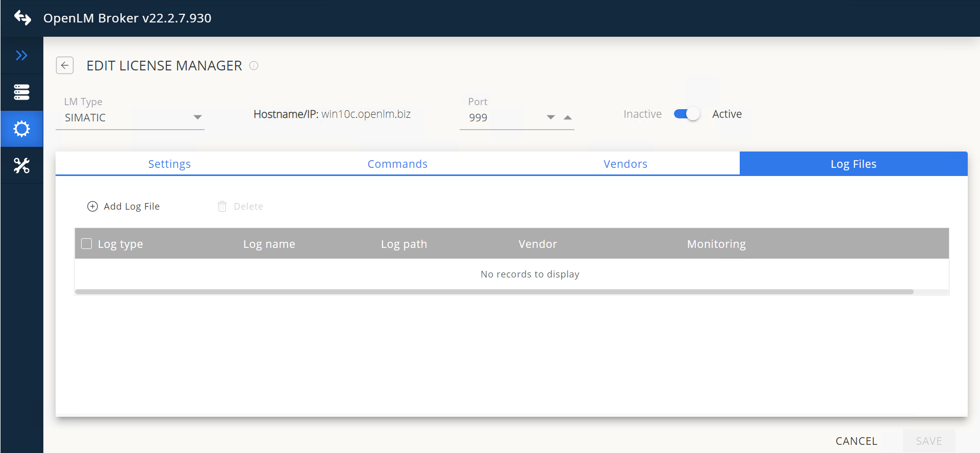Click the horizontal scrollbar under table
980x453 pixels.
coord(494,292)
